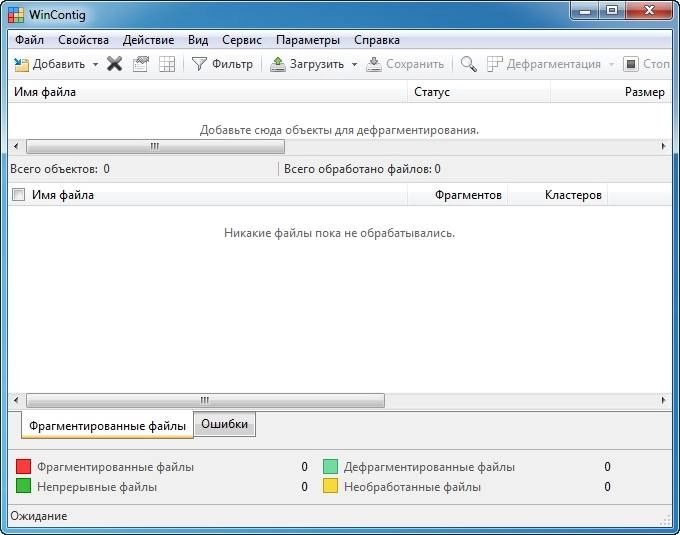Screen dimensions: 680x535
Task: Start Дефрагментация from the toolbar
Action: pyautogui.click(x=544, y=64)
